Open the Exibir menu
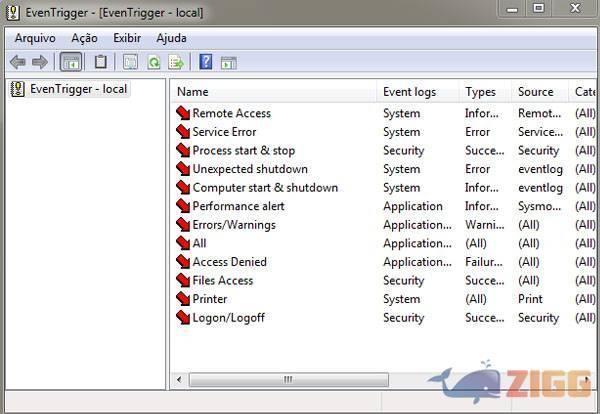 coord(127,38)
